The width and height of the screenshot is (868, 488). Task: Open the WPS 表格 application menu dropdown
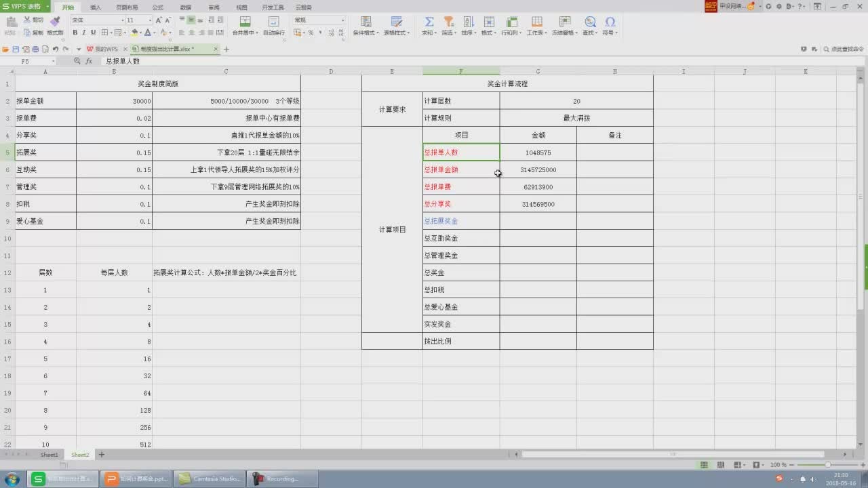tap(47, 7)
